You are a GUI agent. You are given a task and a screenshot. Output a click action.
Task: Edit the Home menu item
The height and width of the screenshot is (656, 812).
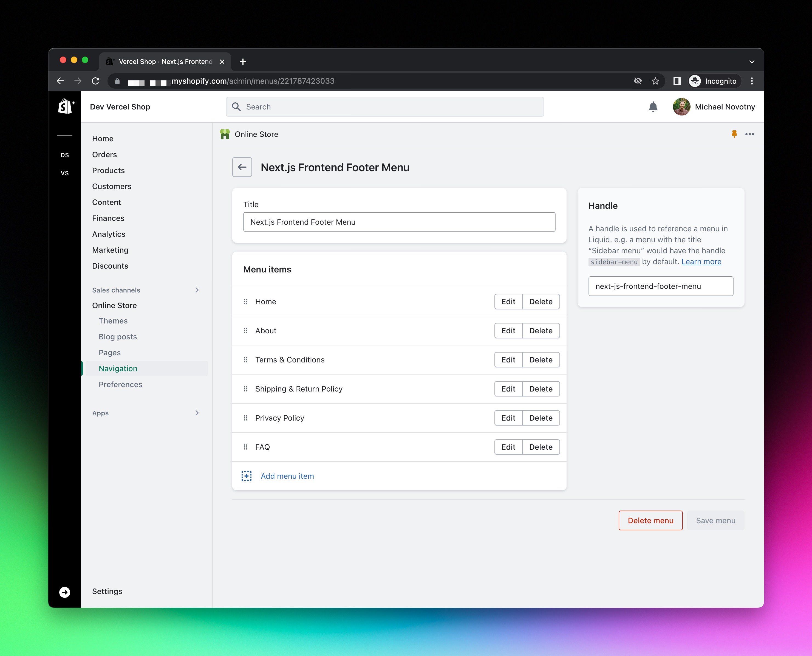pyautogui.click(x=508, y=302)
